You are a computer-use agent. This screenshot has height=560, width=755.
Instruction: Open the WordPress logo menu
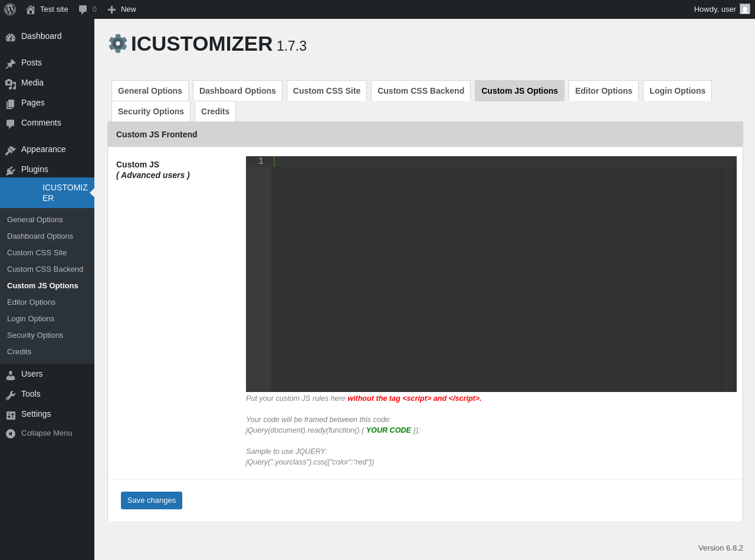tap(10, 9)
